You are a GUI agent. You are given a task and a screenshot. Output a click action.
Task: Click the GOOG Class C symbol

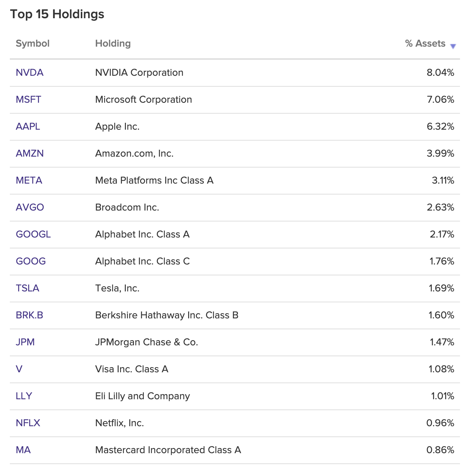click(x=31, y=261)
